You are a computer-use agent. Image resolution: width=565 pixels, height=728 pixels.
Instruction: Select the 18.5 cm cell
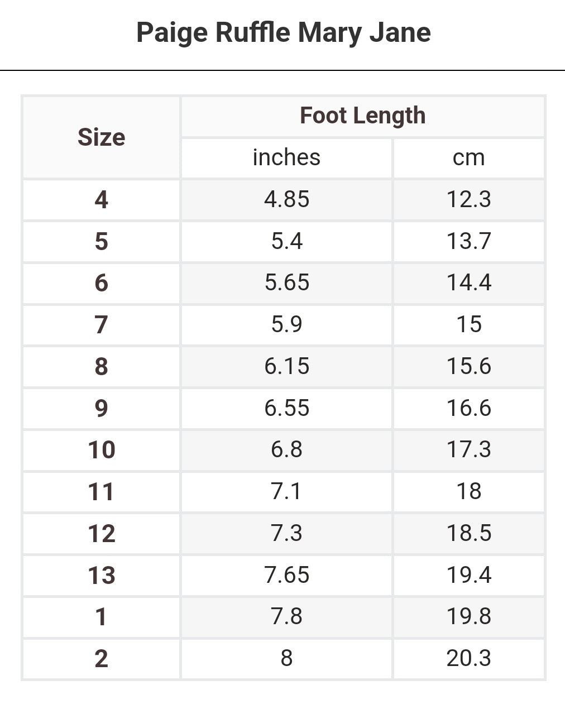click(468, 533)
